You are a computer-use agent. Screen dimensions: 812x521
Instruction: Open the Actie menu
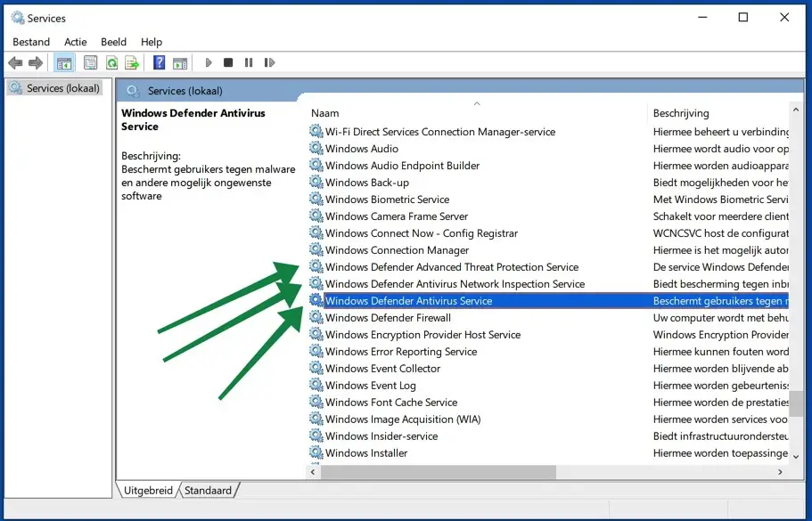(x=76, y=42)
